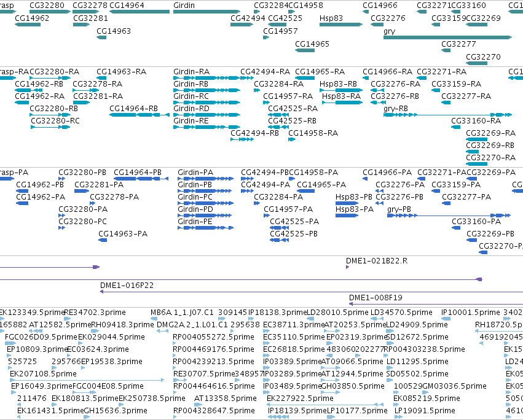Open protein label CG14964-PB
This screenshot has width=523, height=420.
click(x=138, y=173)
